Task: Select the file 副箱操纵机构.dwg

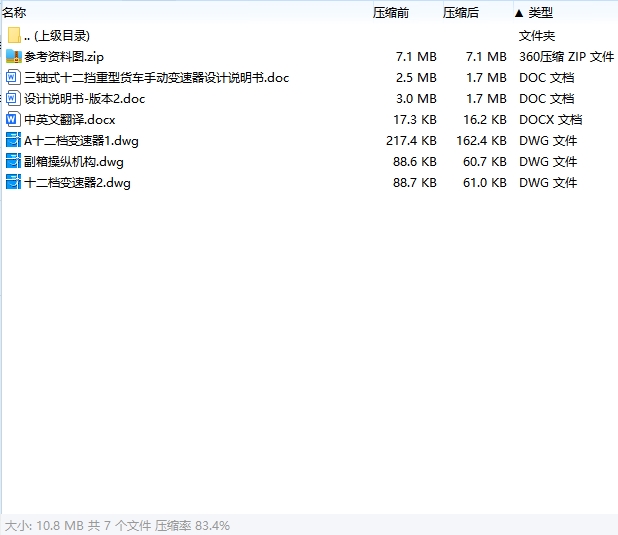Action: click(x=74, y=162)
